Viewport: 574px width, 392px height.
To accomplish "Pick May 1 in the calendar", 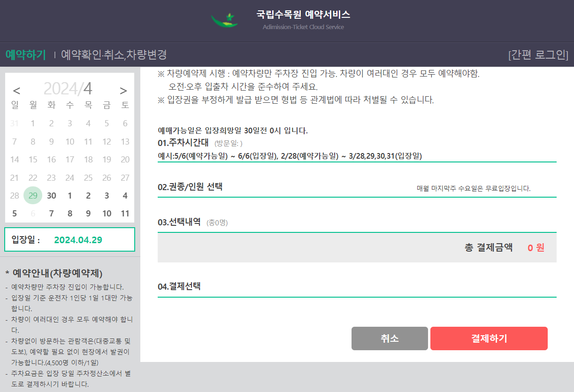I will pos(70,196).
